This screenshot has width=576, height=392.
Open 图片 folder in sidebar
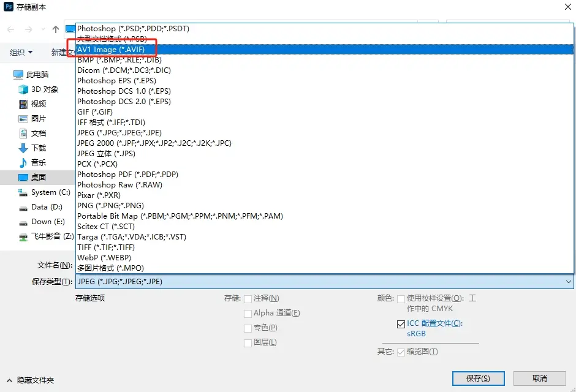(32, 119)
